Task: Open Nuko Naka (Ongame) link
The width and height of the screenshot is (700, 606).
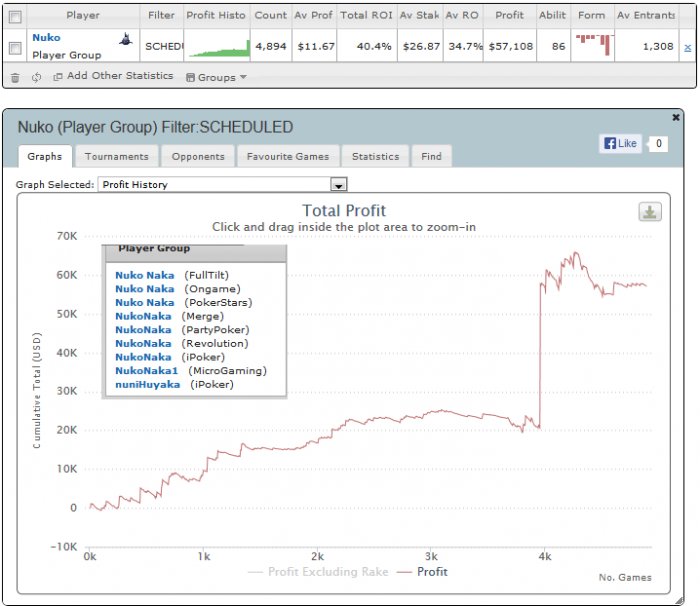Action: pyautogui.click(x=145, y=289)
